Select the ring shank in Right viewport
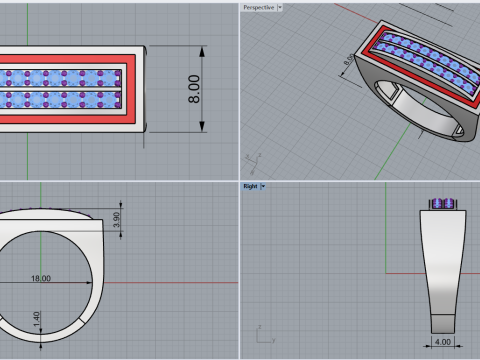The image size is (480, 360). click(443, 272)
